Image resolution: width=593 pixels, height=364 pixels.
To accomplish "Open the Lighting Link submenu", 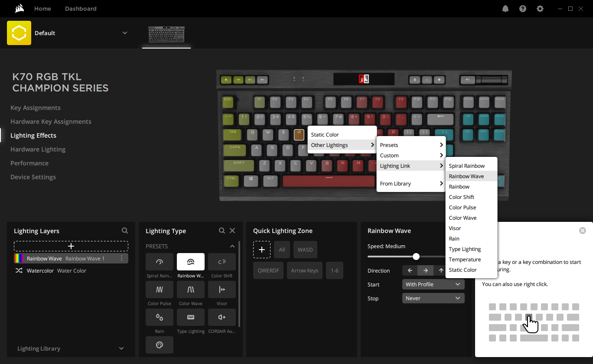I will click(411, 166).
